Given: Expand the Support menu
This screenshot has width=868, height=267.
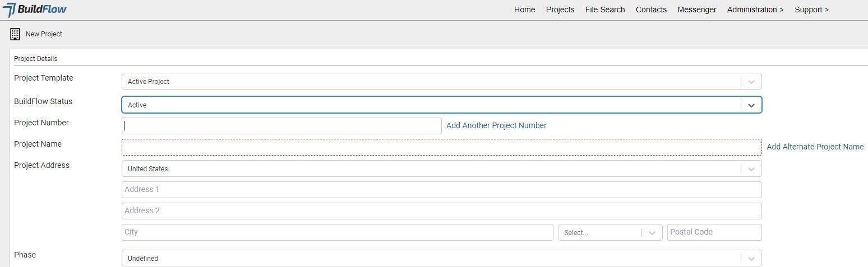Looking at the screenshot, I should 811,10.
